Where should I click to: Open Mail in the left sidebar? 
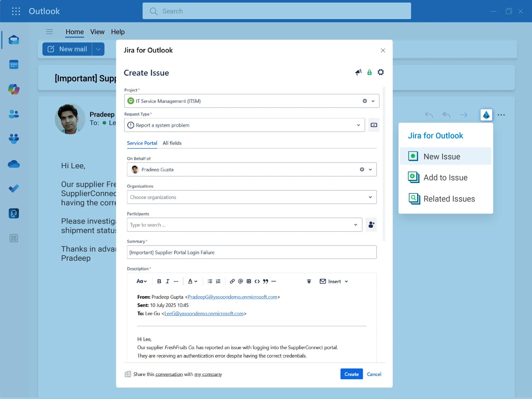14,40
